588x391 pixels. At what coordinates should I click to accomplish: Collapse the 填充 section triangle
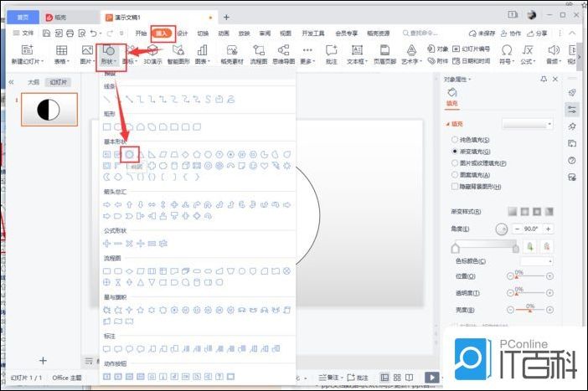[448, 124]
